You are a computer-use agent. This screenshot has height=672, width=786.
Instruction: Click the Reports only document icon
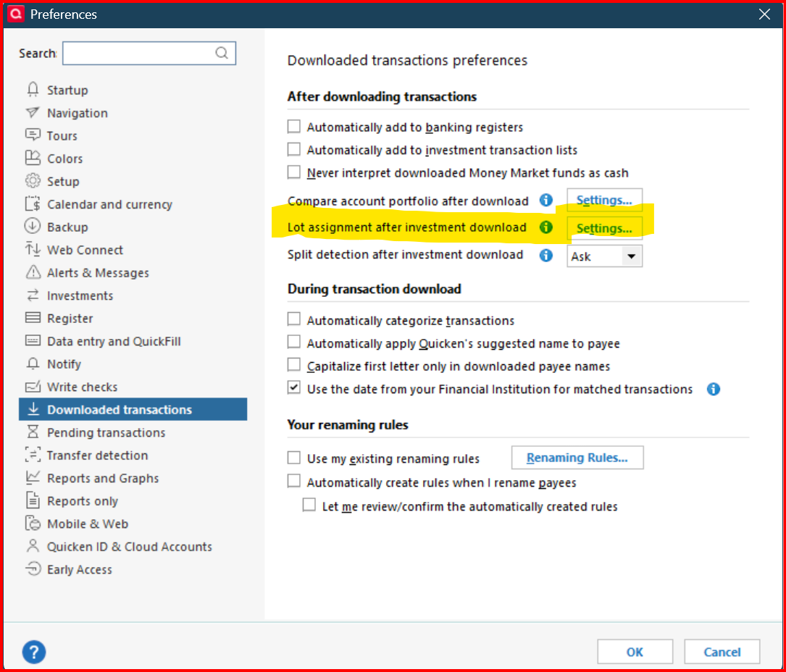[33, 500]
